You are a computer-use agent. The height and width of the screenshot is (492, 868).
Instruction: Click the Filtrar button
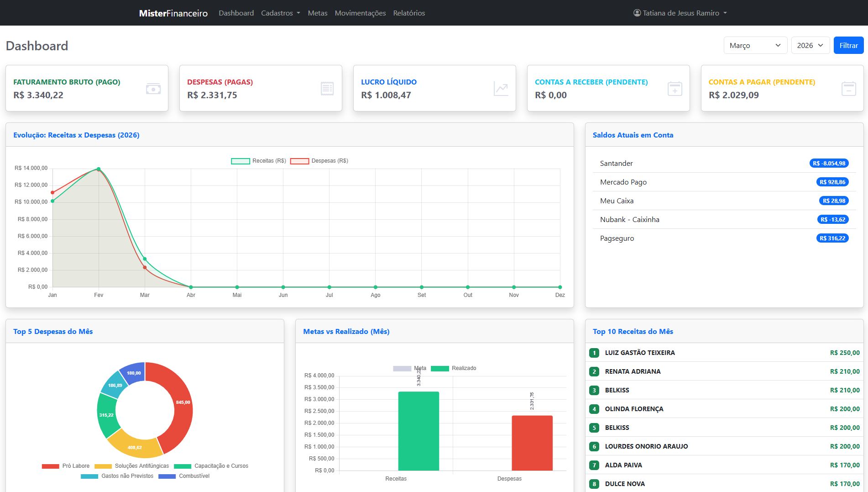(x=848, y=45)
